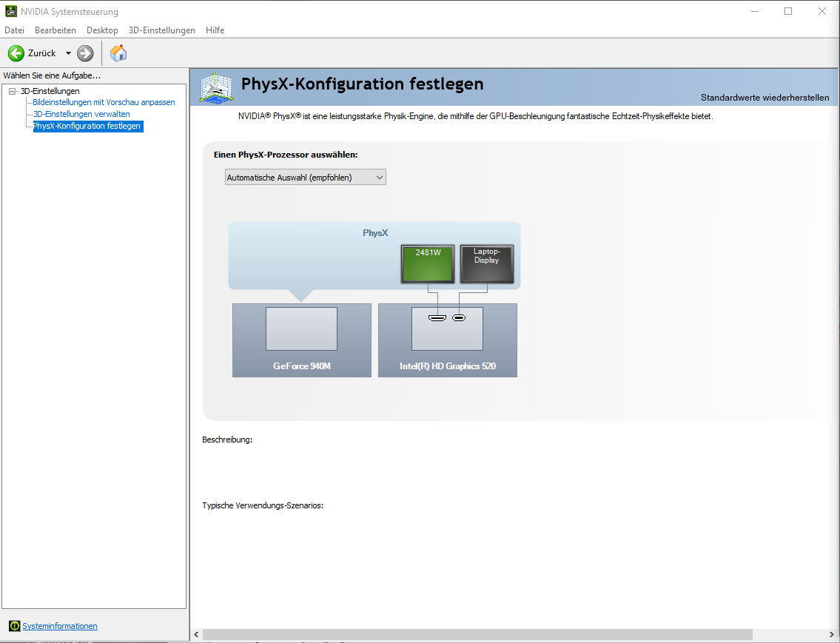Collapse the 3D-Einstellungen tree node
This screenshot has height=643, width=840.
[x=12, y=91]
